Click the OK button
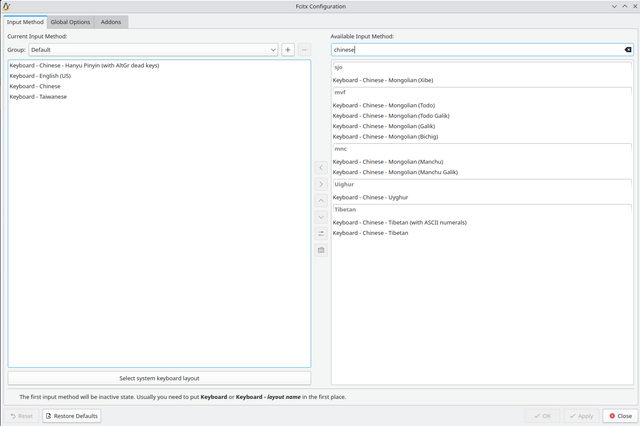The image size is (640, 426). (542, 416)
